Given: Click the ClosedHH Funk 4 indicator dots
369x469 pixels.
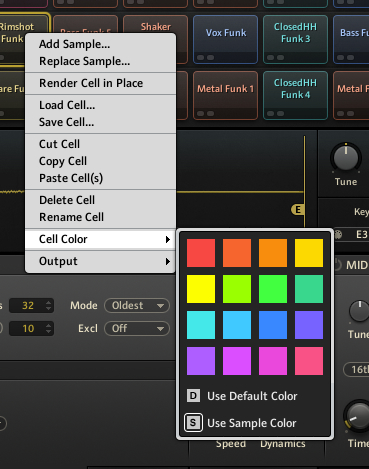Looking at the screenshot, I should [x=275, y=113].
